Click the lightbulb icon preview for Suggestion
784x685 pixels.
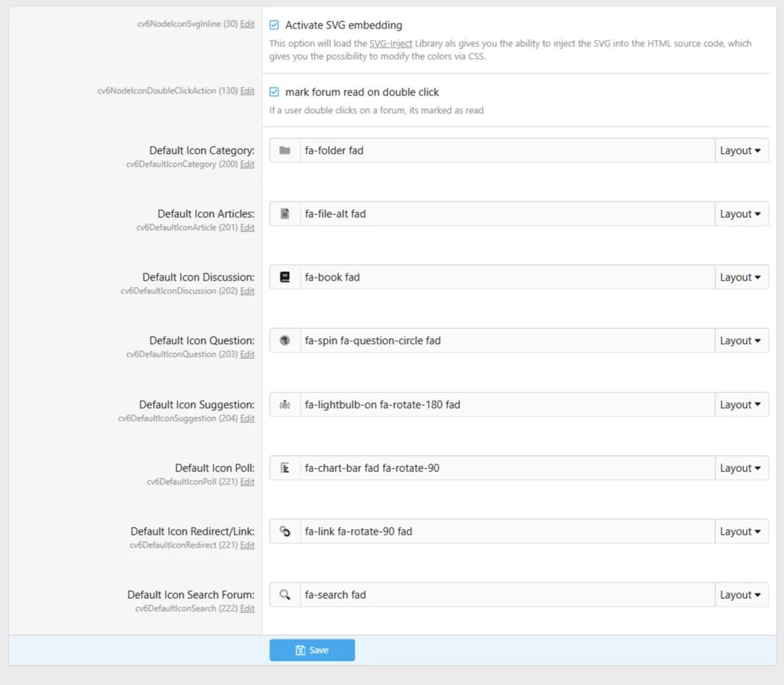tap(285, 404)
